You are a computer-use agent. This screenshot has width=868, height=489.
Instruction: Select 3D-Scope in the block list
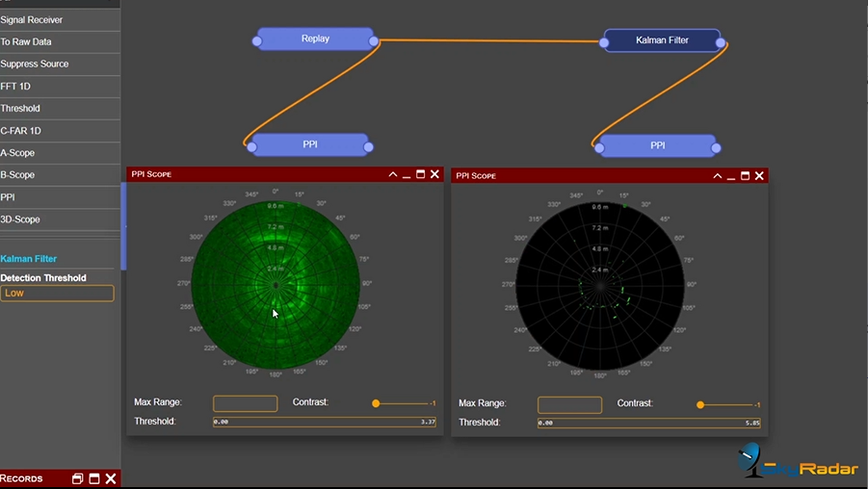[x=20, y=219]
